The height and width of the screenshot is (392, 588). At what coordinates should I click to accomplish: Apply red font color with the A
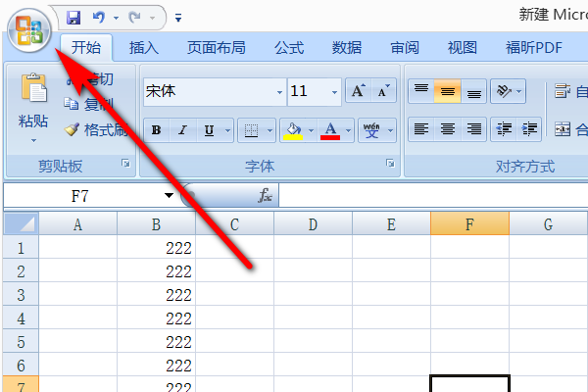coord(330,130)
